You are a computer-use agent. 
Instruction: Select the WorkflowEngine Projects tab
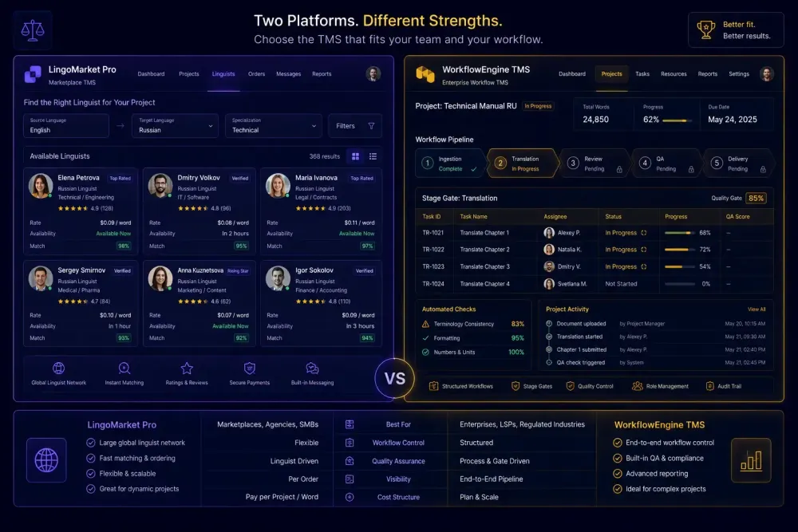tap(612, 73)
